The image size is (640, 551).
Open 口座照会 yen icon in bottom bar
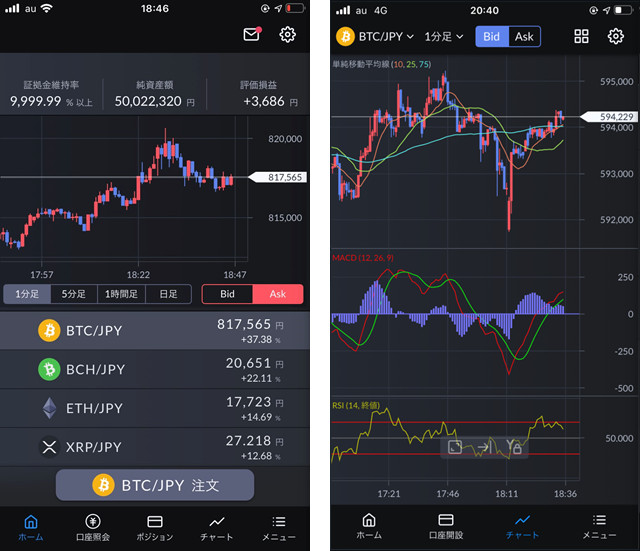point(92,527)
